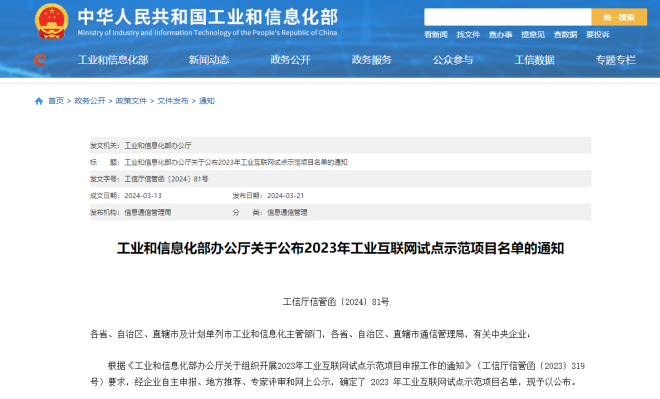Click the 统一搜索 search button
The height and width of the screenshot is (399, 660).
tap(619, 17)
